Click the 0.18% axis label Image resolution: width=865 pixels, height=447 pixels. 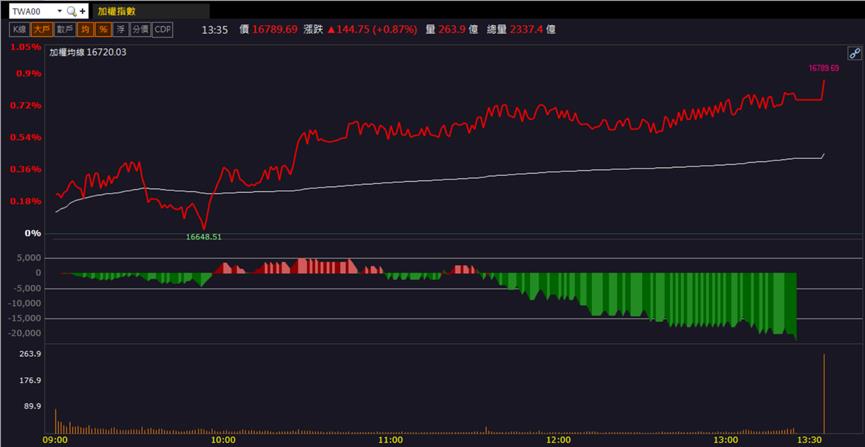[26, 201]
